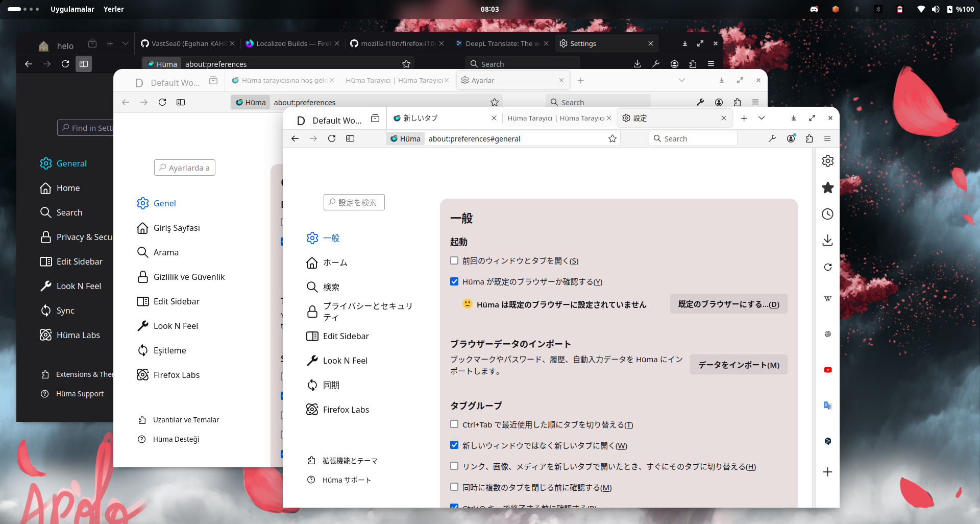Open the extensions puzzle icon in Japanese window
The height and width of the screenshot is (524, 980).
(809, 138)
